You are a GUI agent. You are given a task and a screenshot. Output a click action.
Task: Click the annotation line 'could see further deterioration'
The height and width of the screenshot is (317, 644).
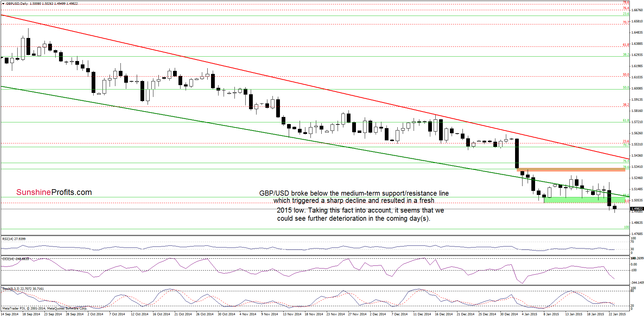[x=354, y=219]
